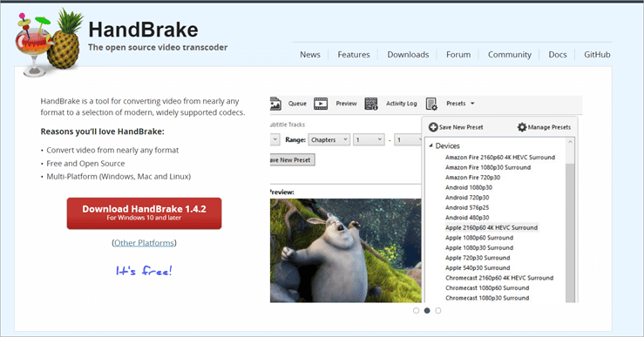Click the Manage Presets label

[x=549, y=127]
